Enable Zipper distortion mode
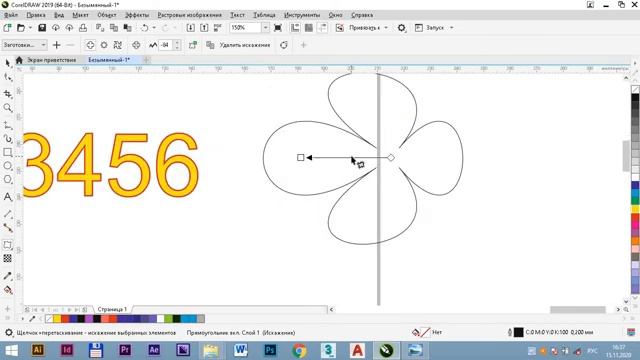Screen dimensions: 640x360 click(104, 45)
